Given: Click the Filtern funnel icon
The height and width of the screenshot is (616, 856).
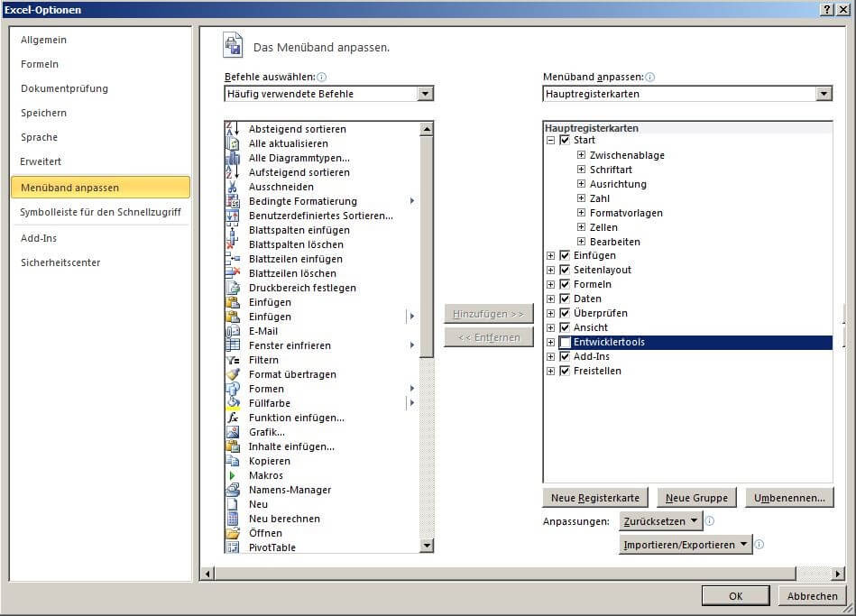Looking at the screenshot, I should tap(233, 360).
